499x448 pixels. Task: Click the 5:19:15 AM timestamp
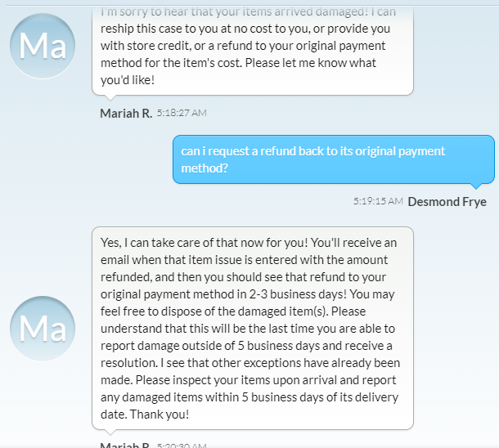tap(378, 201)
